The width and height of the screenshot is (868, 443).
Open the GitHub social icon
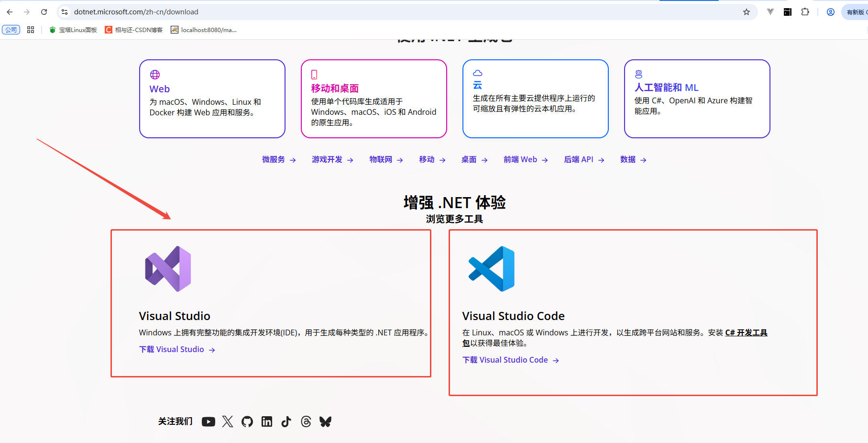point(247,421)
